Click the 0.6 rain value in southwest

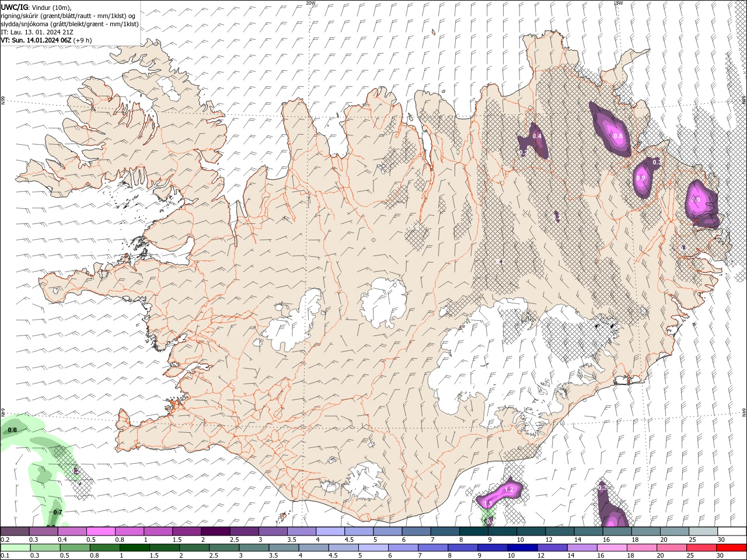(13, 430)
